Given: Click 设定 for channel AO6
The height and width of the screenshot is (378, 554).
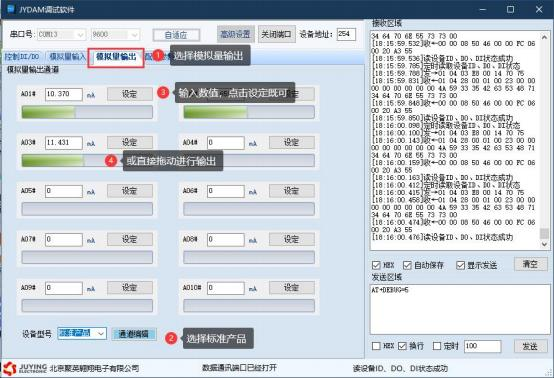Looking at the screenshot, I should tap(291, 191).
